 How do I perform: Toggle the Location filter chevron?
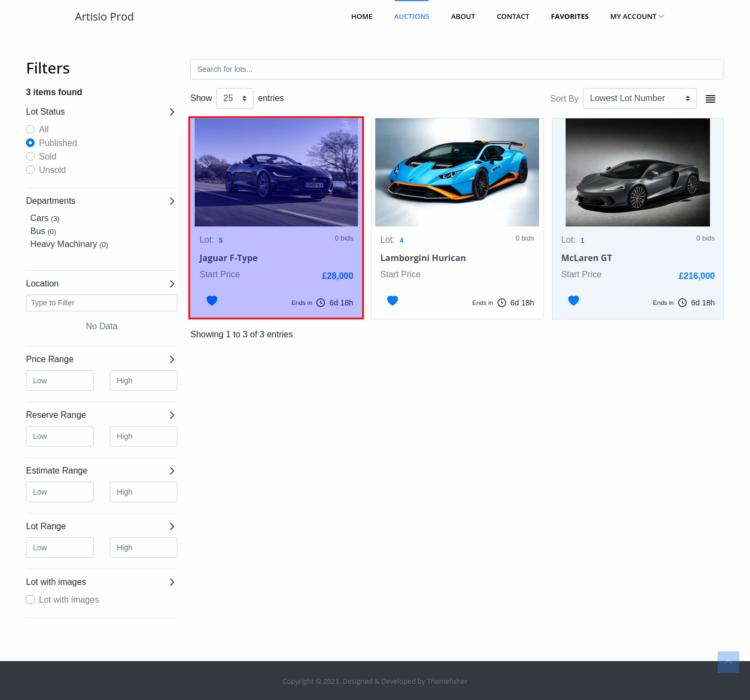[x=172, y=284]
